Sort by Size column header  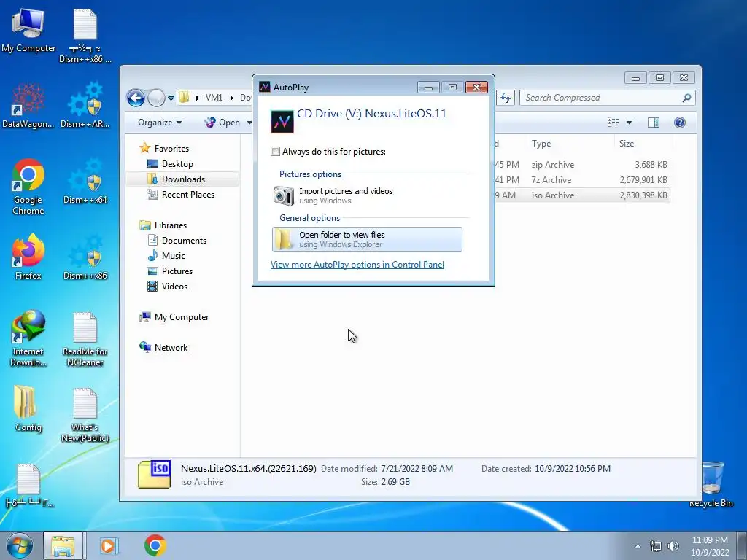[x=643, y=144]
